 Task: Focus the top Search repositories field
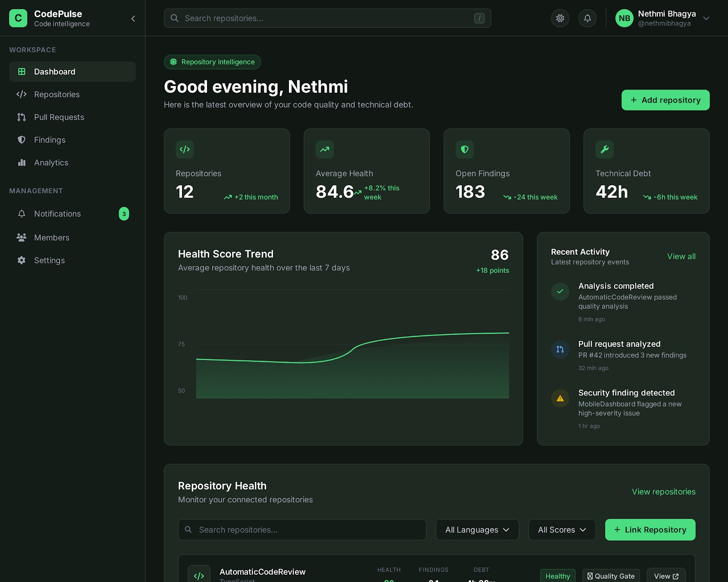click(x=328, y=18)
